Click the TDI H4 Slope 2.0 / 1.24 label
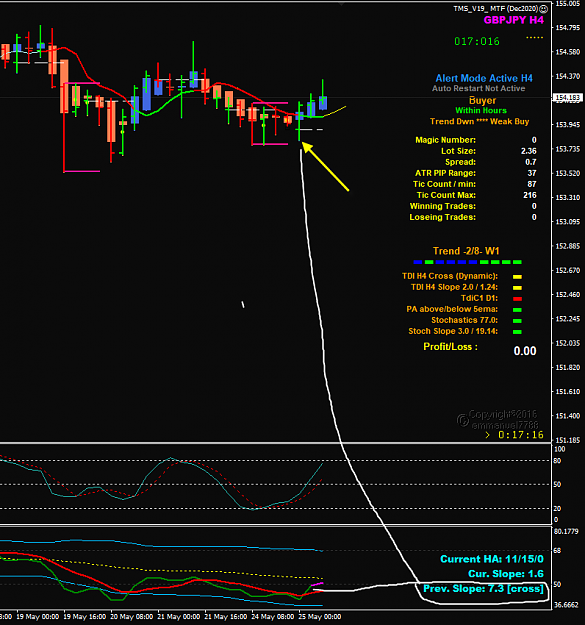585x625 pixels. coord(454,287)
